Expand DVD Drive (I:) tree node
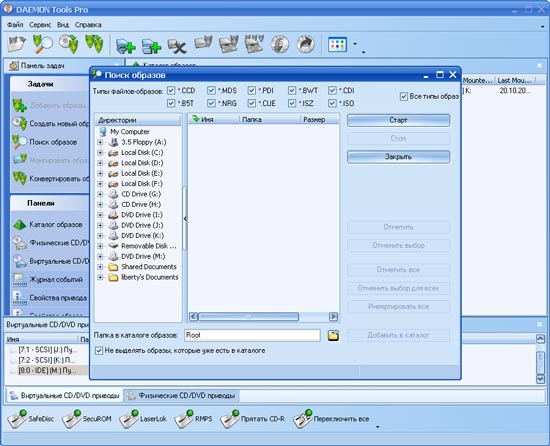This screenshot has height=446, width=550. 100,215
